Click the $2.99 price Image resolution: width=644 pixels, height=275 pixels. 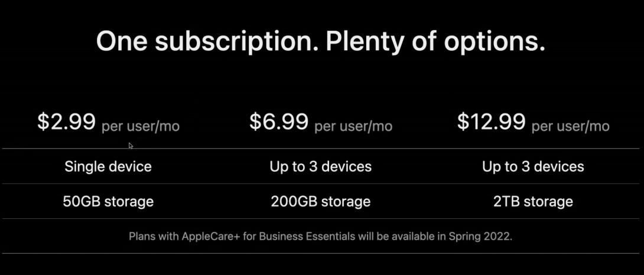point(66,122)
